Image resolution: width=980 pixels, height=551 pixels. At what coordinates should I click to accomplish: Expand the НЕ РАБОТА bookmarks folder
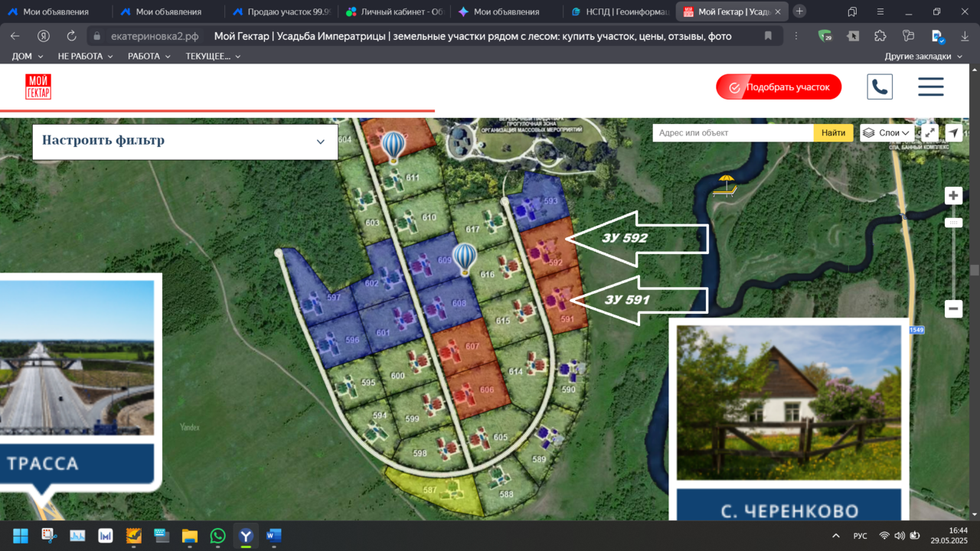(x=86, y=56)
